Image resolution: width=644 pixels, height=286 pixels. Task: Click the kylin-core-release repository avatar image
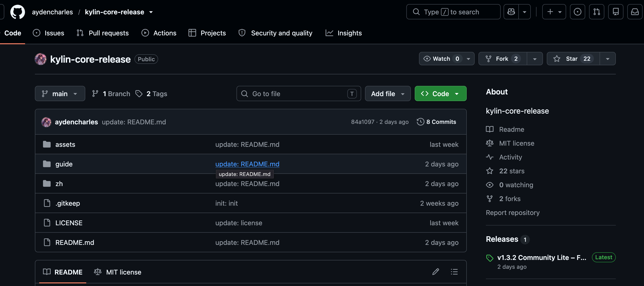pyautogui.click(x=41, y=59)
